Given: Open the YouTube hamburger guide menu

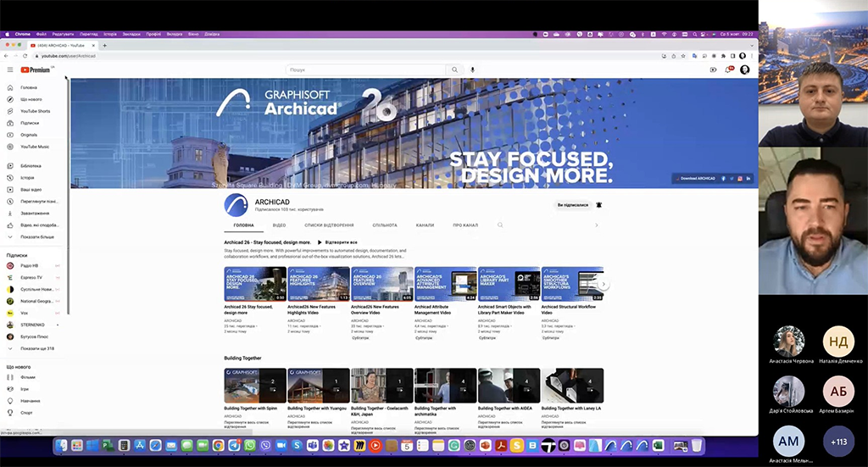Looking at the screenshot, I should point(10,69).
